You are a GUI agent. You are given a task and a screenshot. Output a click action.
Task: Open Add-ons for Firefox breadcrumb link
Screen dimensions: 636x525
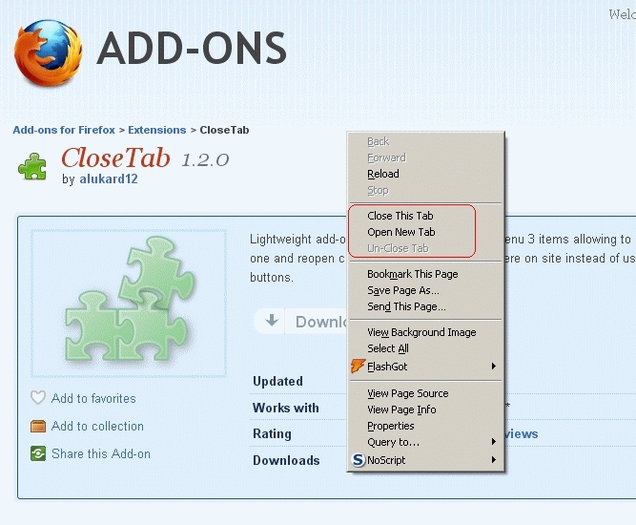click(64, 130)
